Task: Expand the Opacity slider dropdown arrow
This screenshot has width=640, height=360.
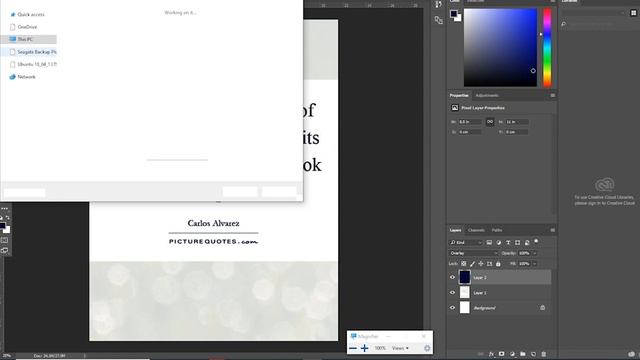Action: click(535, 253)
